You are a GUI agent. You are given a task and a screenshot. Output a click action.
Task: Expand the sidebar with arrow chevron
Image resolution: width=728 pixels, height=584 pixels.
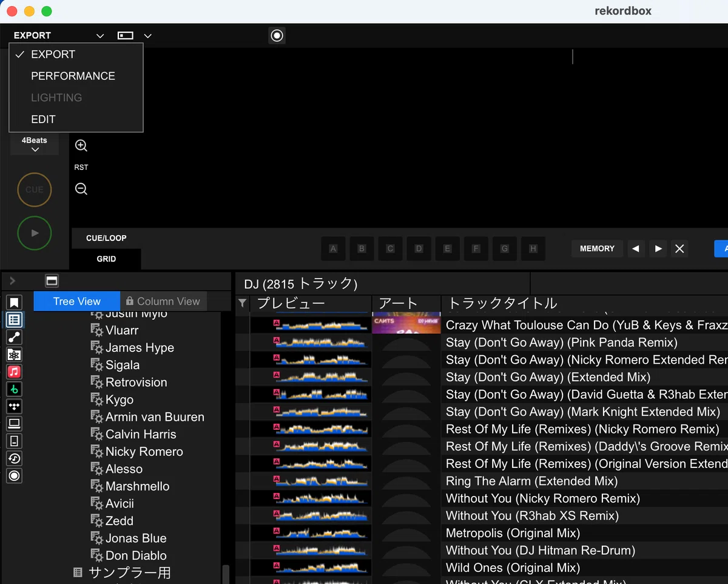click(13, 280)
